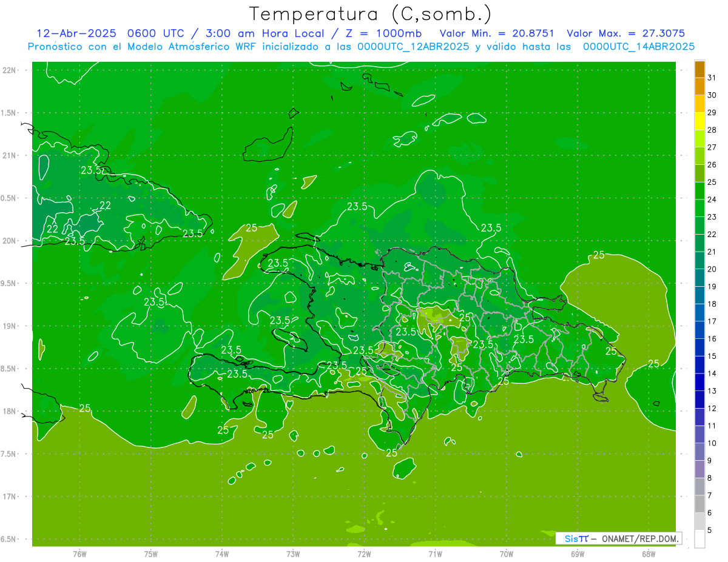Pick the orange swatch between 30 and 31
This screenshot has width=728, height=562.
click(699, 86)
